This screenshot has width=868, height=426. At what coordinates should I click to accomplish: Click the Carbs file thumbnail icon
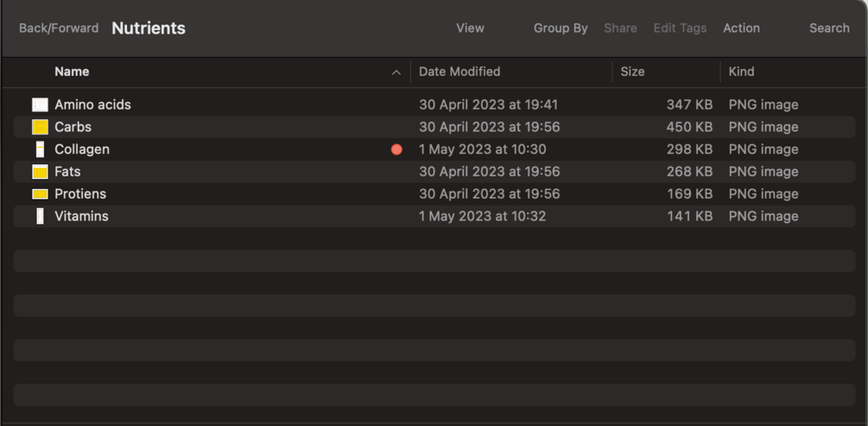point(40,127)
